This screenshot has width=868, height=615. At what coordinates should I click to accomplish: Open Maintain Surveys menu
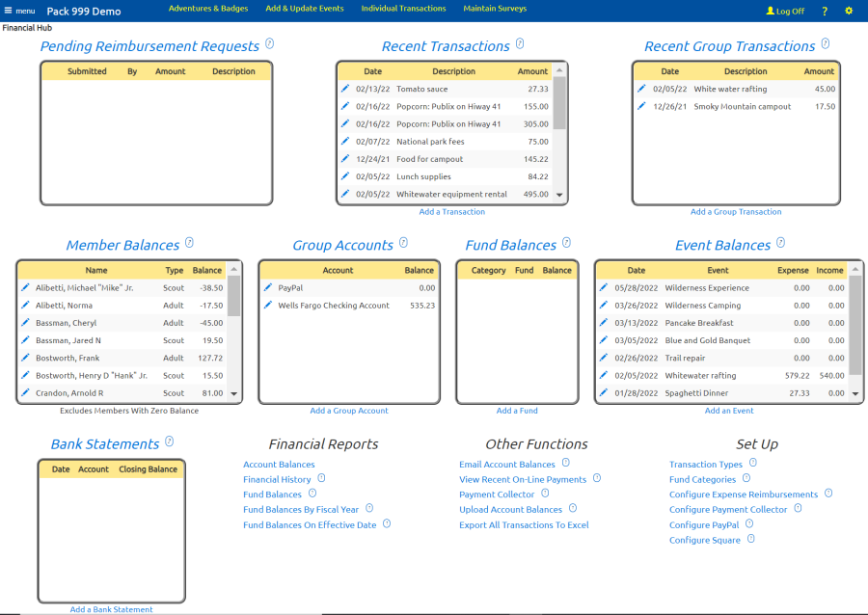(495, 9)
